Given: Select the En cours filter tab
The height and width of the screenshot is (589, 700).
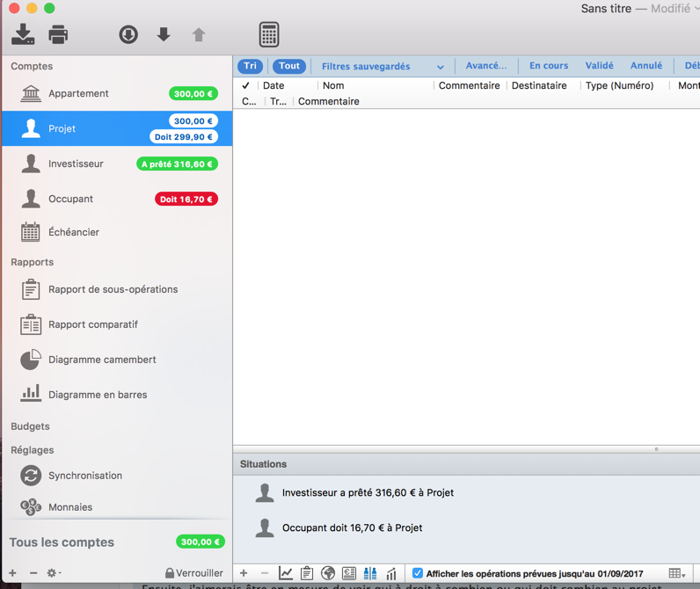Looking at the screenshot, I should [548, 66].
